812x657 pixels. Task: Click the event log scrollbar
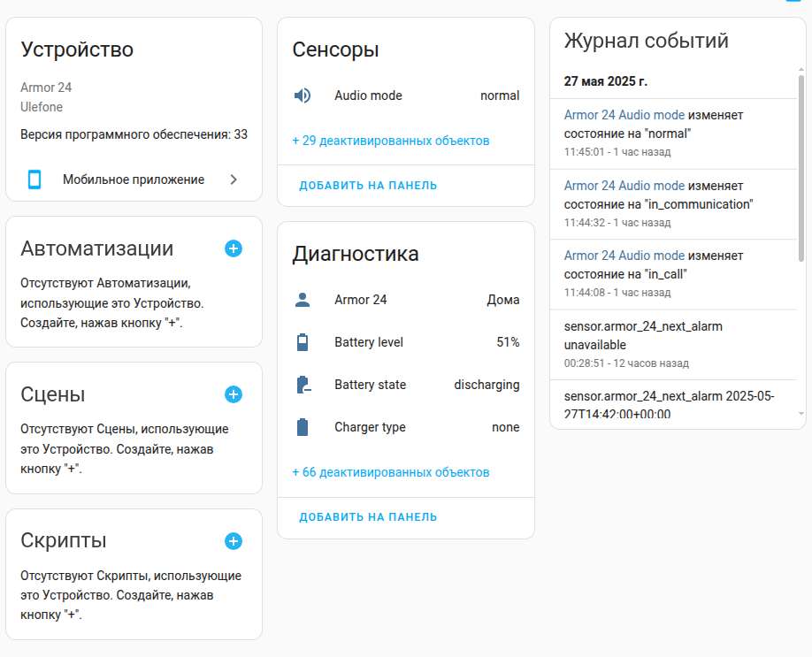pos(801,168)
